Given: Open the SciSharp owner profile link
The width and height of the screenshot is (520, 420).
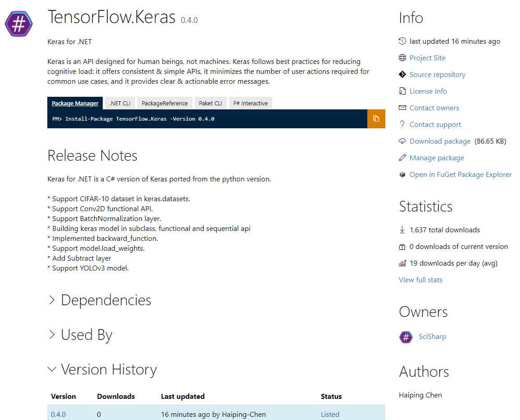Looking at the screenshot, I should coord(432,337).
